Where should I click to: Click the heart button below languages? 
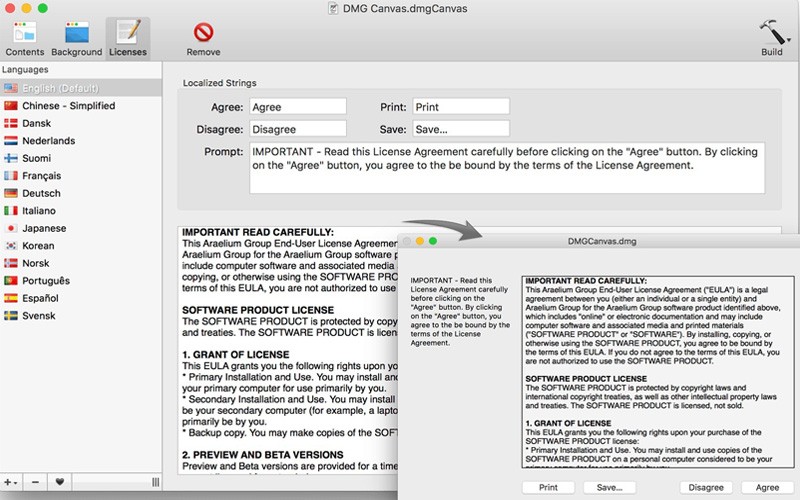(60, 482)
